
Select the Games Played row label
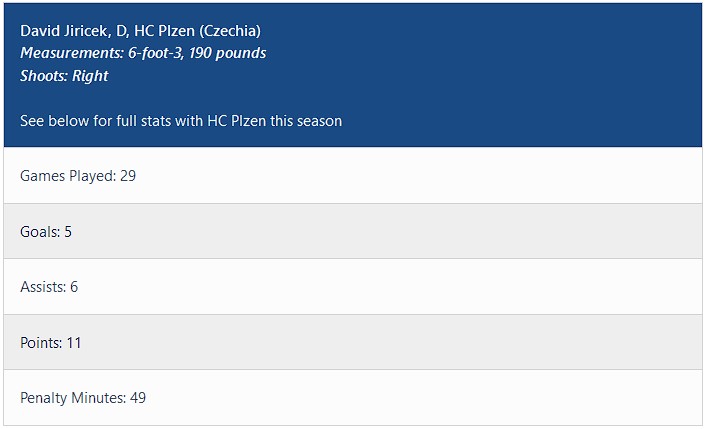67,176
